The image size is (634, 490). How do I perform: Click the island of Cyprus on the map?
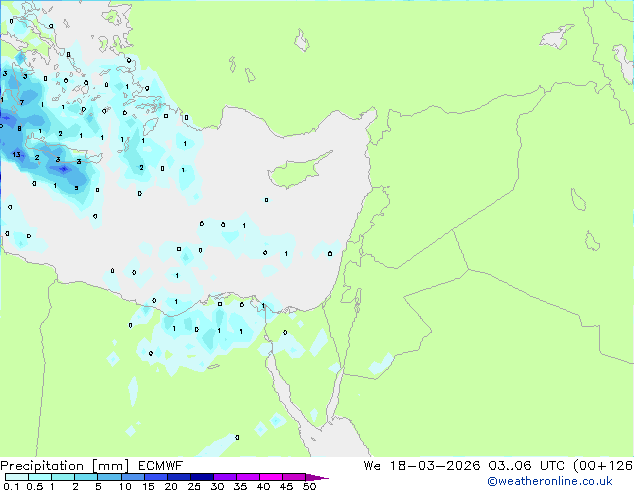294,171
